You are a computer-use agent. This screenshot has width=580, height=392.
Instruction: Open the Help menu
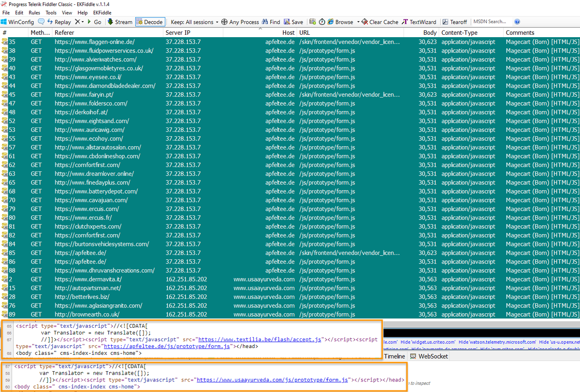click(x=83, y=13)
